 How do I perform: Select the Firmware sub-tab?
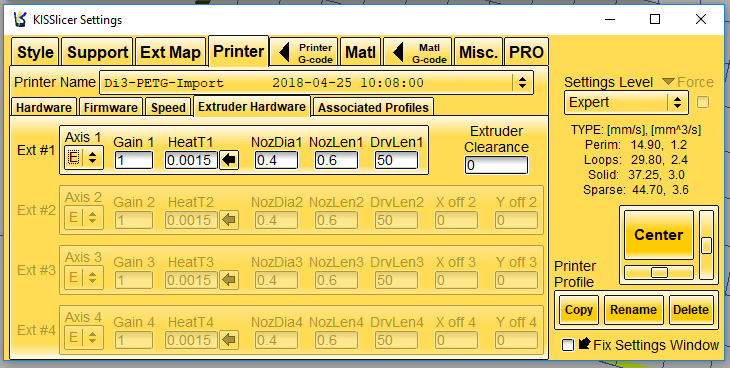[111, 107]
